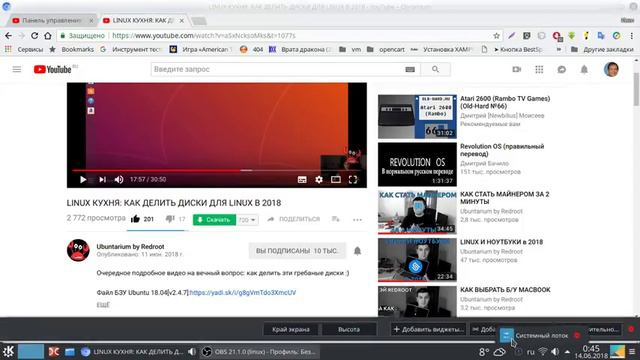This screenshot has width=640, height=360.
Task: Reload the page
Action: click(x=34, y=36)
